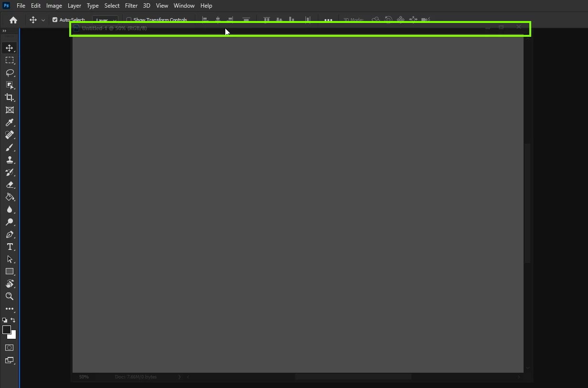Click the Photoshop logo icon

point(6,6)
